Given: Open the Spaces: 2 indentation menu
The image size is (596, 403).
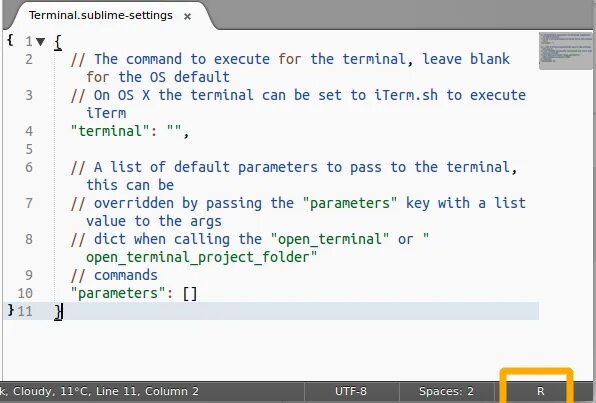Looking at the screenshot, I should click(446, 391).
